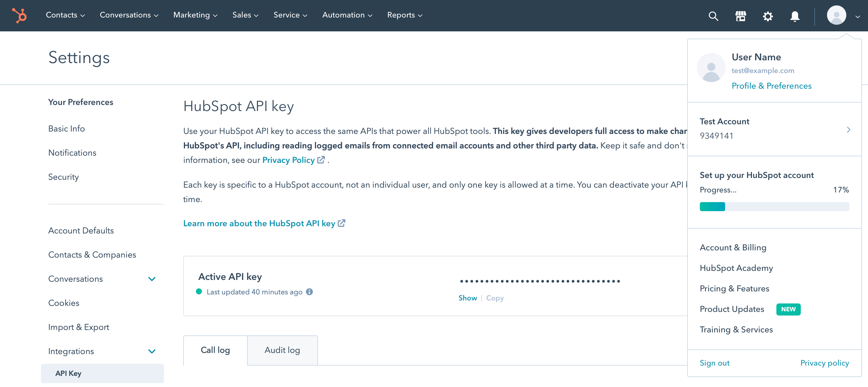Screen dimensions: 868x387
Task: Click the account setup progress bar
Action: (774, 207)
